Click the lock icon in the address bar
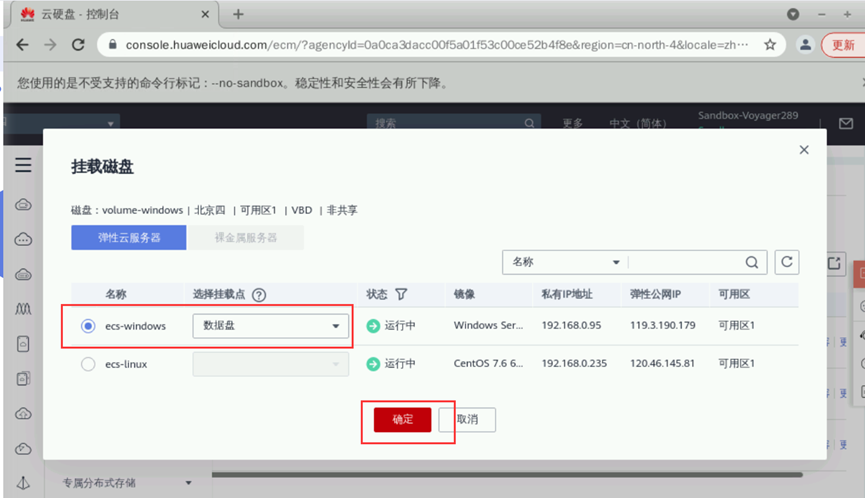Viewport: 865px width, 498px height. pos(112,45)
